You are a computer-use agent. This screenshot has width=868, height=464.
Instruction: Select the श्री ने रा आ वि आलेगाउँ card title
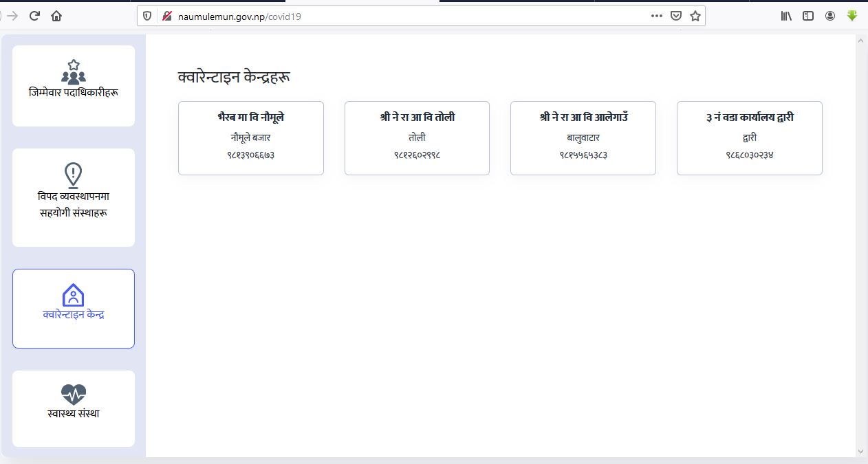pyautogui.click(x=583, y=117)
